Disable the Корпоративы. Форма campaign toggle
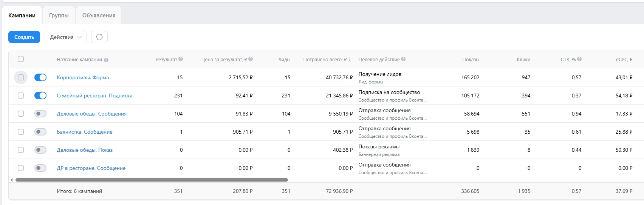The image size is (644, 205). point(40,77)
